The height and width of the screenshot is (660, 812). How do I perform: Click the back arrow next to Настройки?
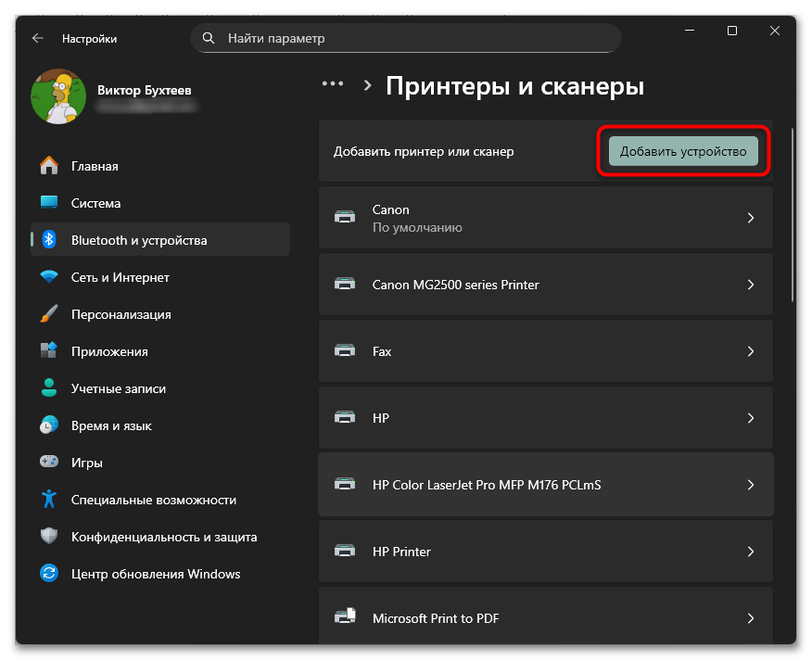36,38
